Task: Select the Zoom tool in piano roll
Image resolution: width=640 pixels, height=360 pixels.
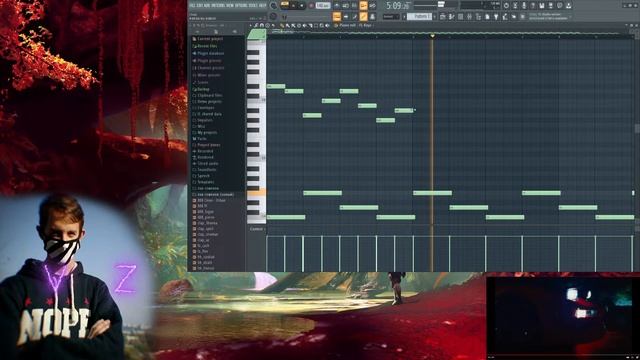Action: point(321,25)
